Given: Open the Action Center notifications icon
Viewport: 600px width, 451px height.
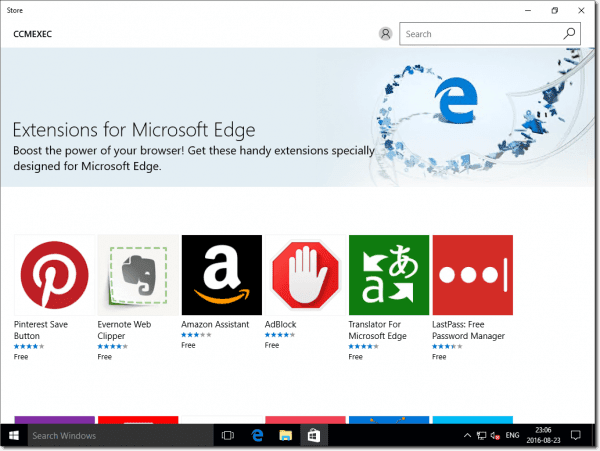Looking at the screenshot, I should pyautogui.click(x=576, y=435).
